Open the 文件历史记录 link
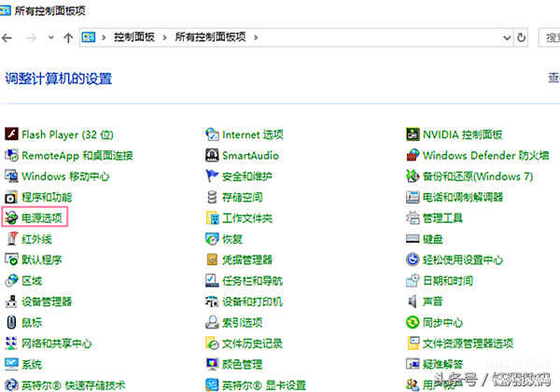Viewport: 560px width, 392px height. (252, 343)
